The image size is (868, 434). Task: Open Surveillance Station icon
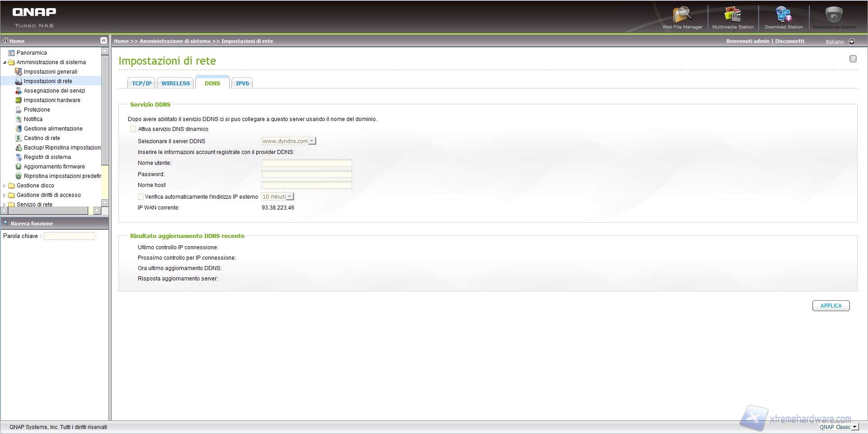(x=834, y=16)
